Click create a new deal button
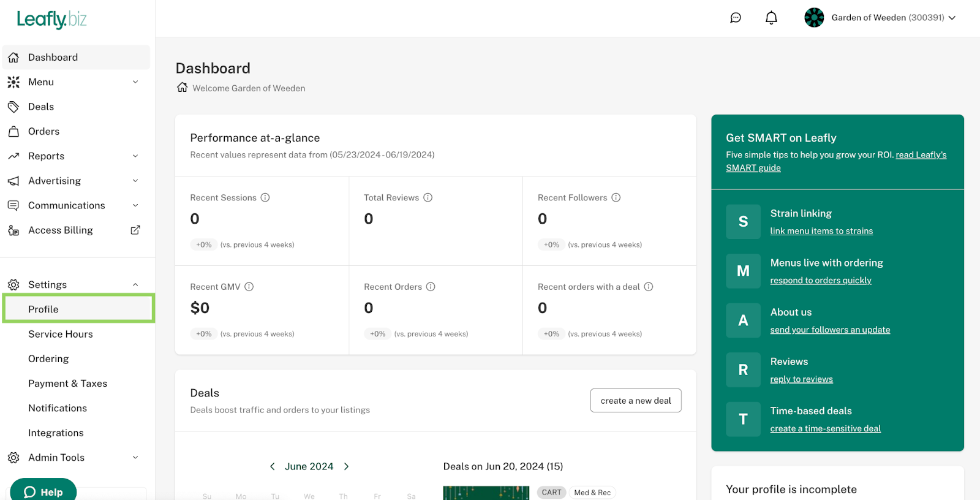The image size is (980, 500). 636,401
